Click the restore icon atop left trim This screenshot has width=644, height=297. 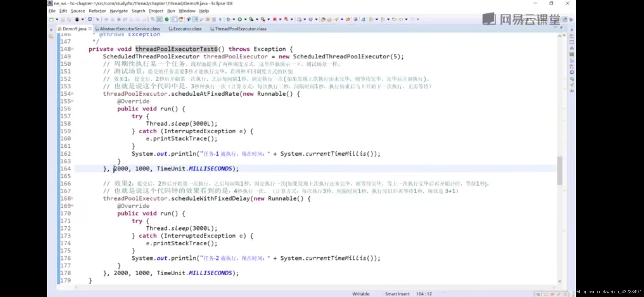click(51, 29)
